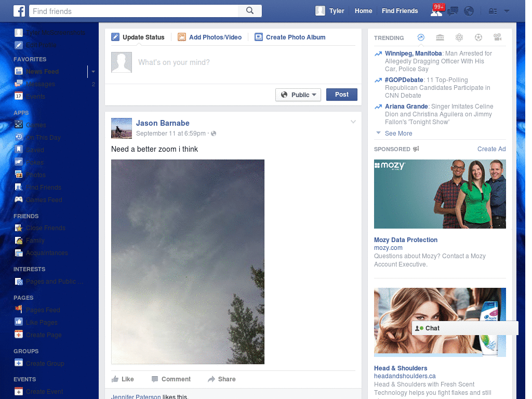Viewport: 532px width, 399px height.
Task: Show Science trending topics via atom icon
Action: pyautogui.click(x=459, y=37)
